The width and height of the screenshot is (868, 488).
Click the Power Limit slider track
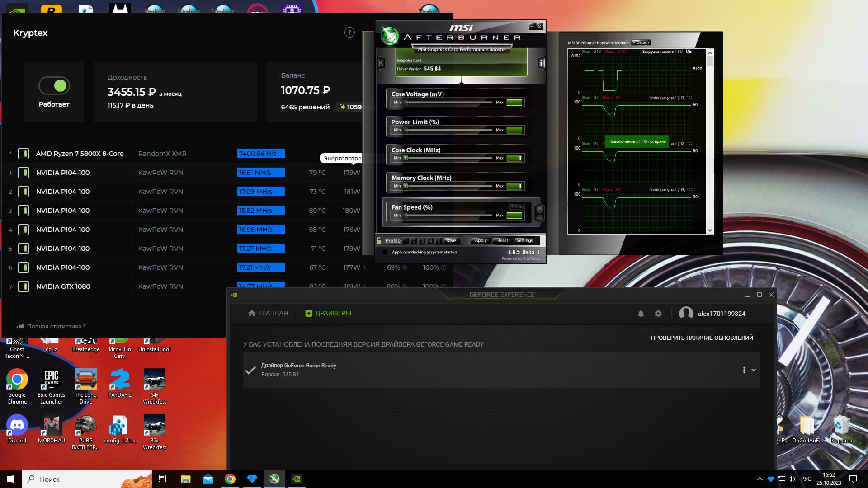tap(448, 130)
